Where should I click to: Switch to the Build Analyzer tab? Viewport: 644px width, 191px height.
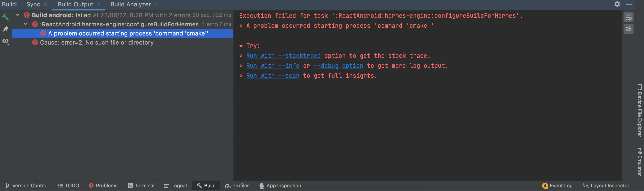[x=130, y=4]
